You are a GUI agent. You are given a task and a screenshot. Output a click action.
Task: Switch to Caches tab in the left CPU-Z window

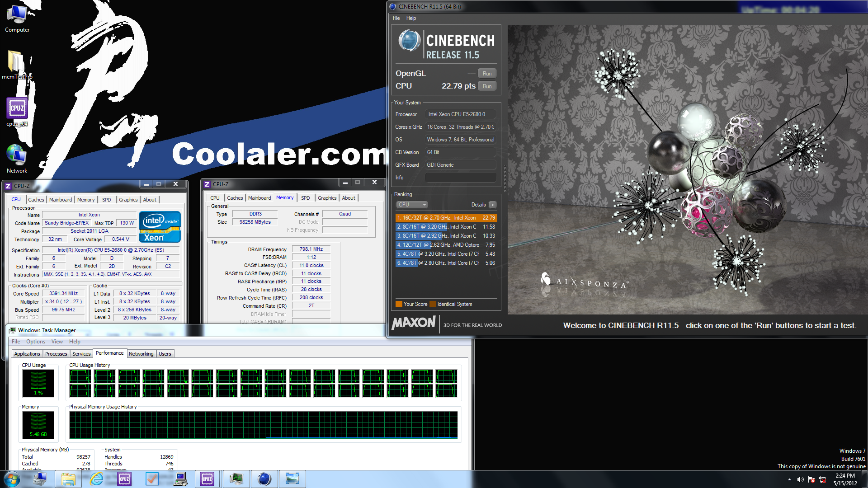coord(36,200)
